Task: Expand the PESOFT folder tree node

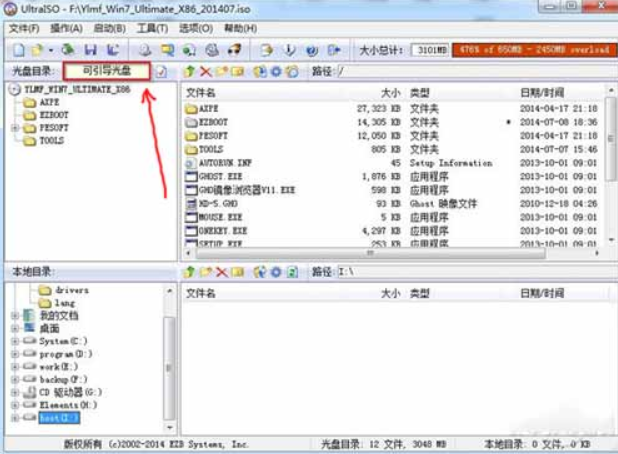Action: click(x=15, y=128)
